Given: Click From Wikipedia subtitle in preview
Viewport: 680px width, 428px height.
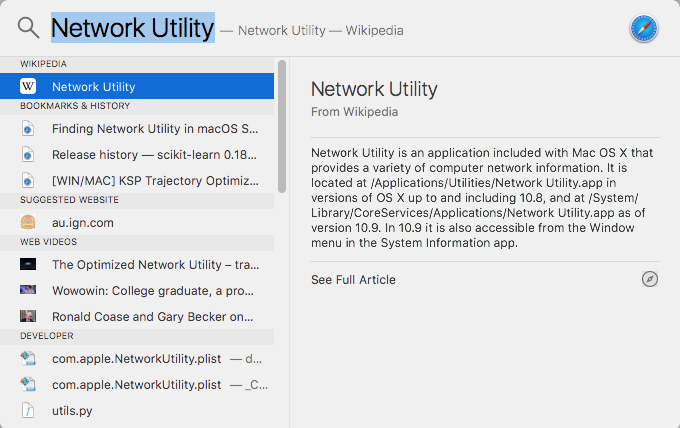Looking at the screenshot, I should click(x=354, y=112).
